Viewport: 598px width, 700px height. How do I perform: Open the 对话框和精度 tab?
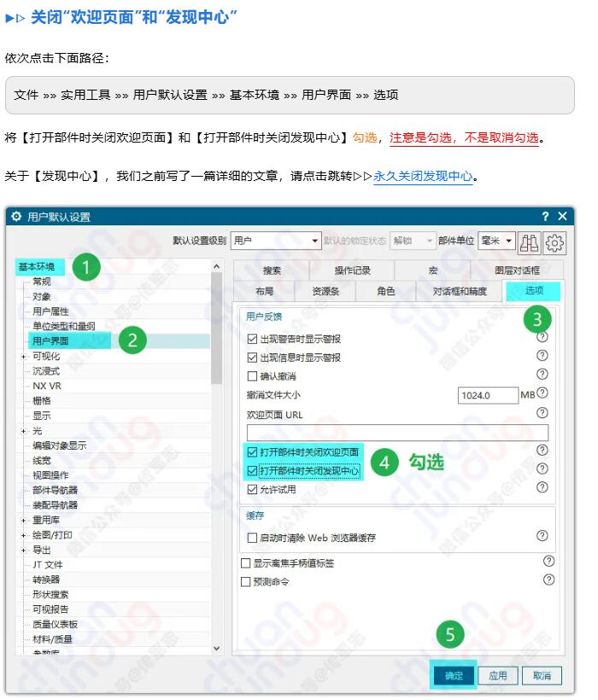click(x=459, y=291)
